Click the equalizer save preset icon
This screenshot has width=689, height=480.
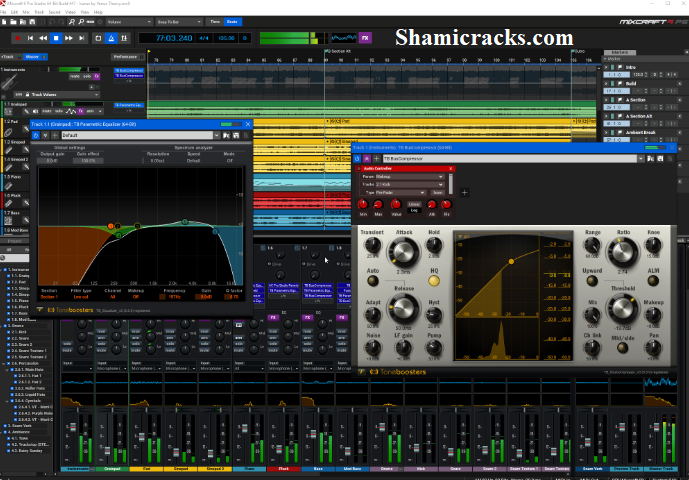[x=236, y=135]
